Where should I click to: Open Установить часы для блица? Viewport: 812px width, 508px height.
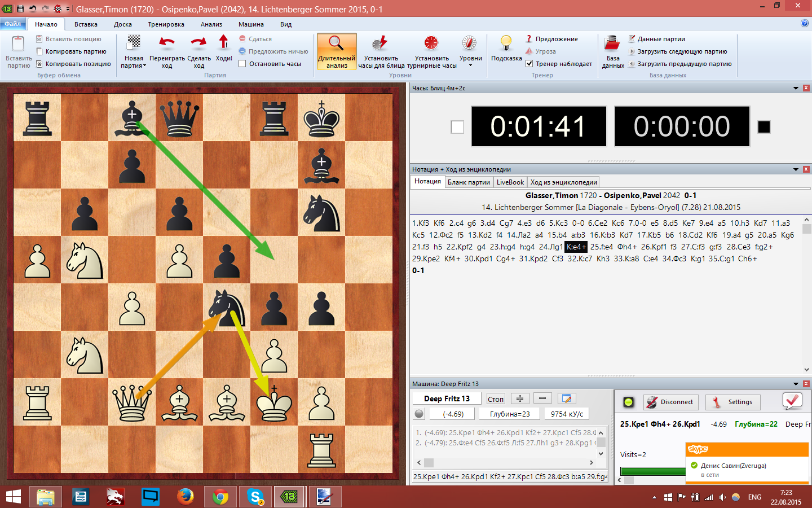coord(381,51)
